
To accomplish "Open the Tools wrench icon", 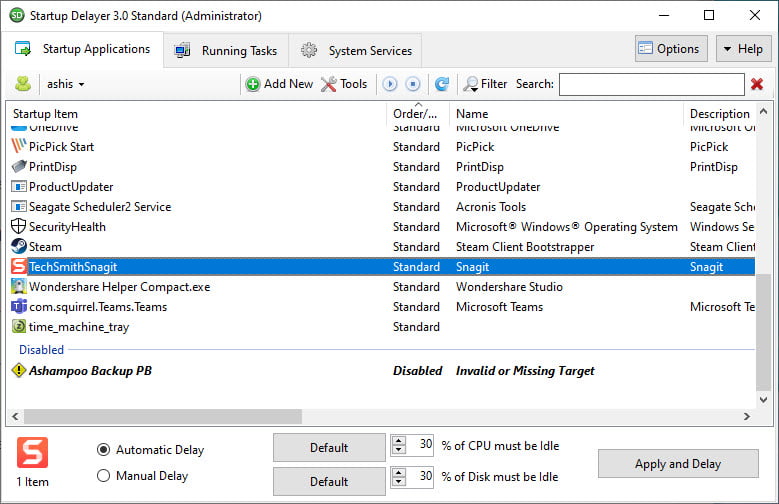I will (328, 84).
